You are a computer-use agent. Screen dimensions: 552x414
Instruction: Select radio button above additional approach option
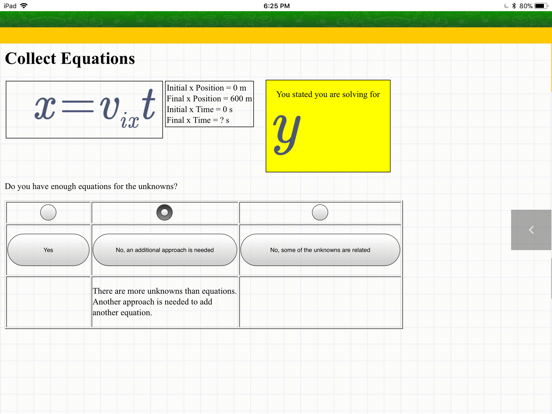click(164, 213)
